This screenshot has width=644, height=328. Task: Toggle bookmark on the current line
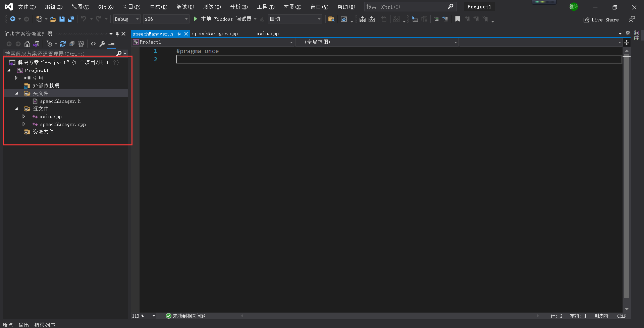pos(458,19)
